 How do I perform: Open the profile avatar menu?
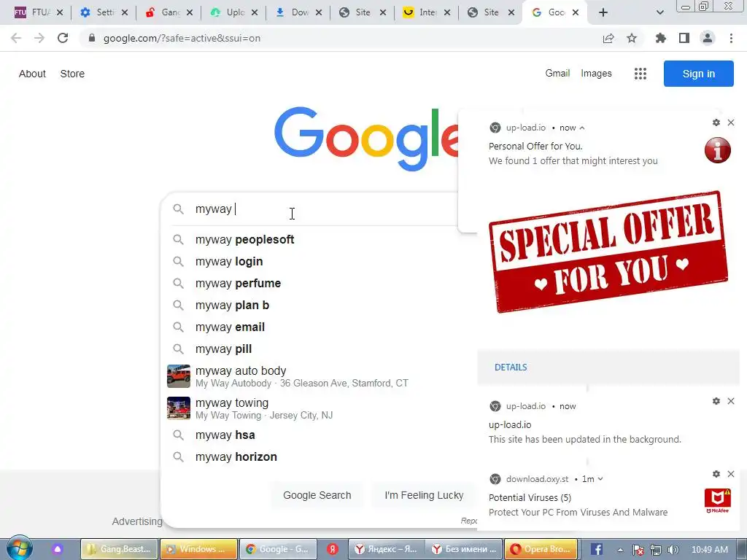708,38
